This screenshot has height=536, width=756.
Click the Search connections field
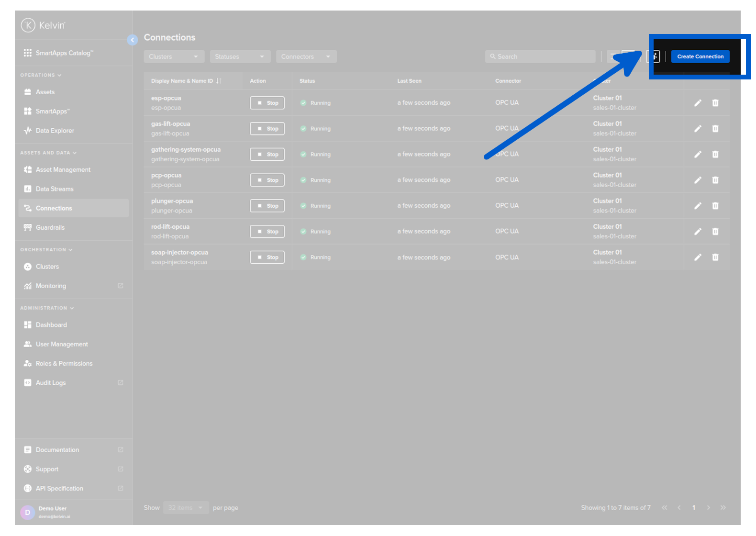point(541,56)
